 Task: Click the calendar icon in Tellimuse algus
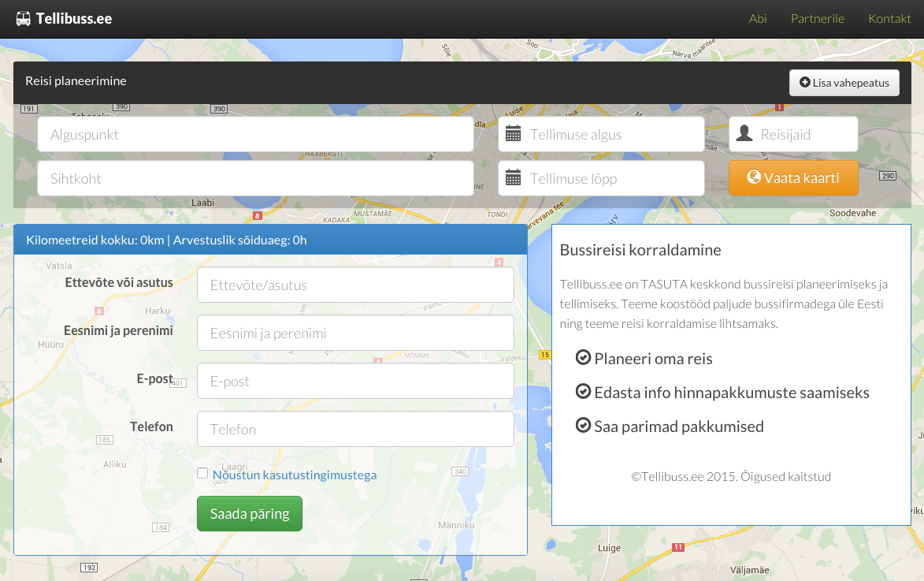514,134
